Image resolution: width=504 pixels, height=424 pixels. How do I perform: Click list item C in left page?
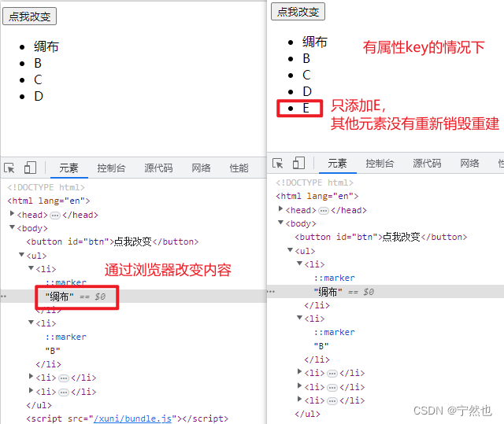[x=38, y=79]
